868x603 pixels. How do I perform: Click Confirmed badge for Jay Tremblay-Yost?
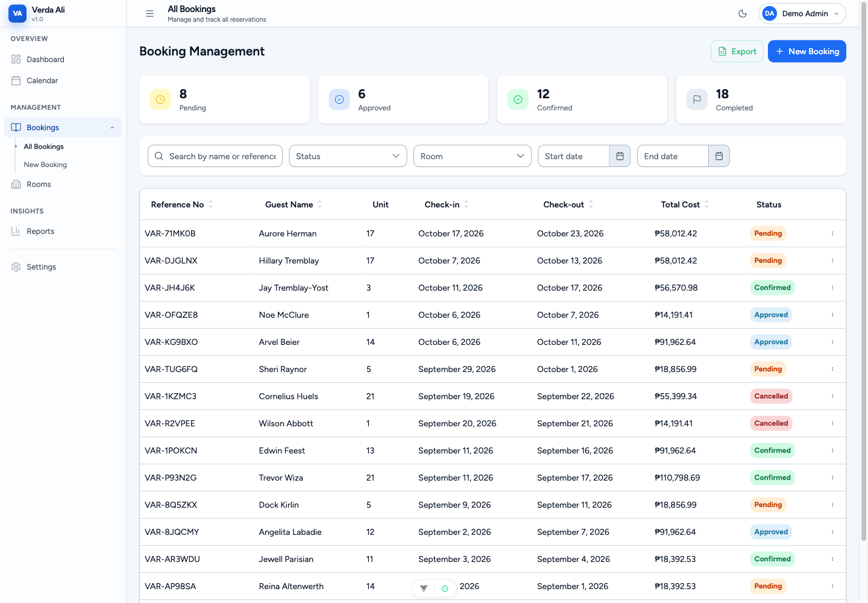(x=772, y=288)
